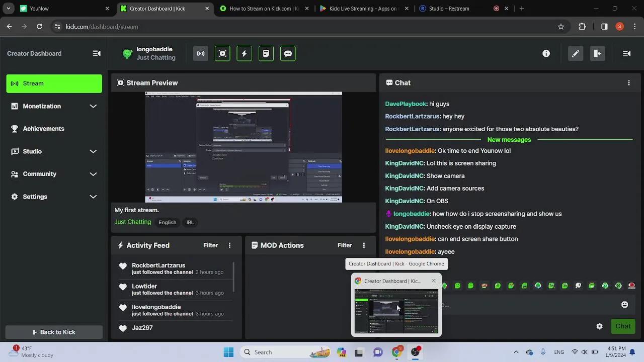The image size is (644, 362).
Task: Click the exit dashboard door icon
Action: (597, 53)
